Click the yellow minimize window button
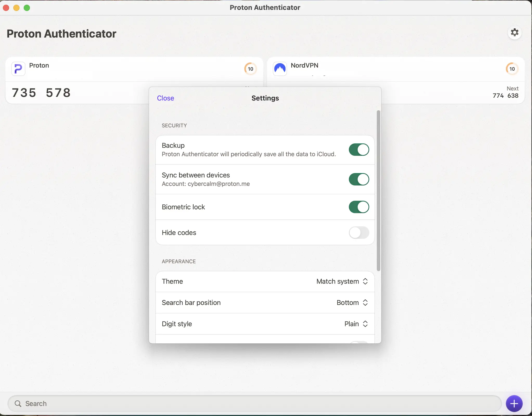 tap(16, 8)
